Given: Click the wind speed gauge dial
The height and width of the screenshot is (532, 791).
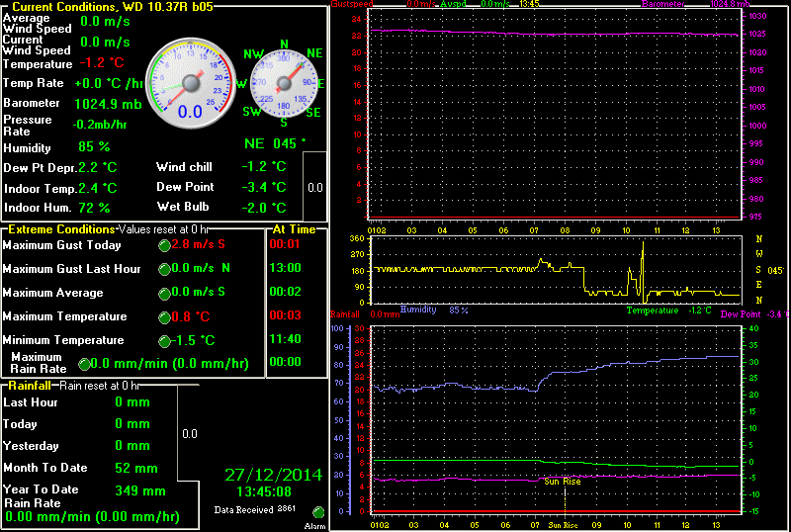Looking at the screenshot, I should click(189, 84).
